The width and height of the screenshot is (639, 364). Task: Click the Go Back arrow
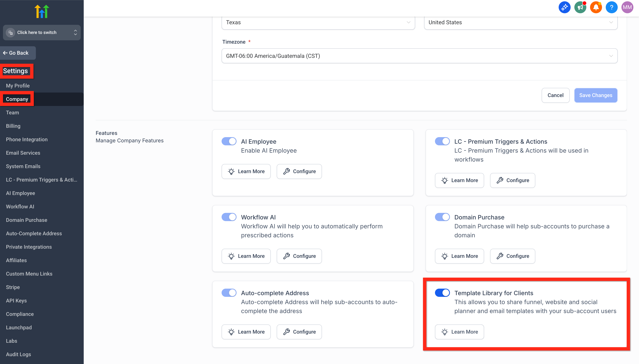5,53
